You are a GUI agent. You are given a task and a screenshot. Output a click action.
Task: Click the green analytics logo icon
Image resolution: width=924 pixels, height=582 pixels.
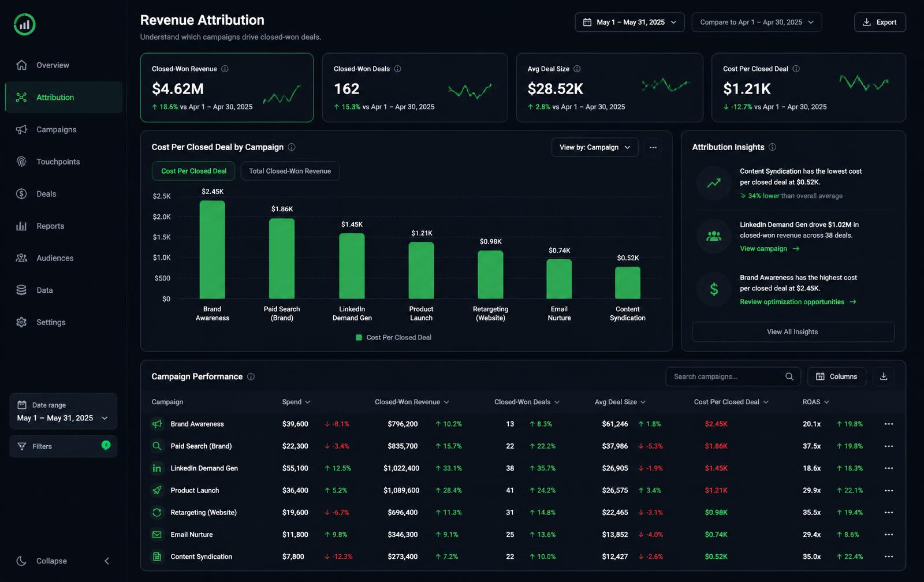24,24
